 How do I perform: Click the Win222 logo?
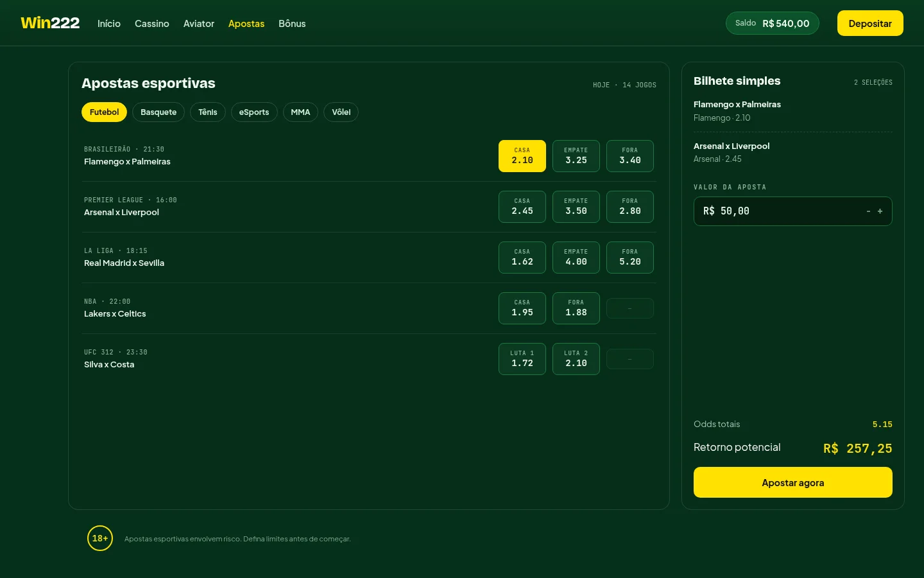tap(50, 23)
